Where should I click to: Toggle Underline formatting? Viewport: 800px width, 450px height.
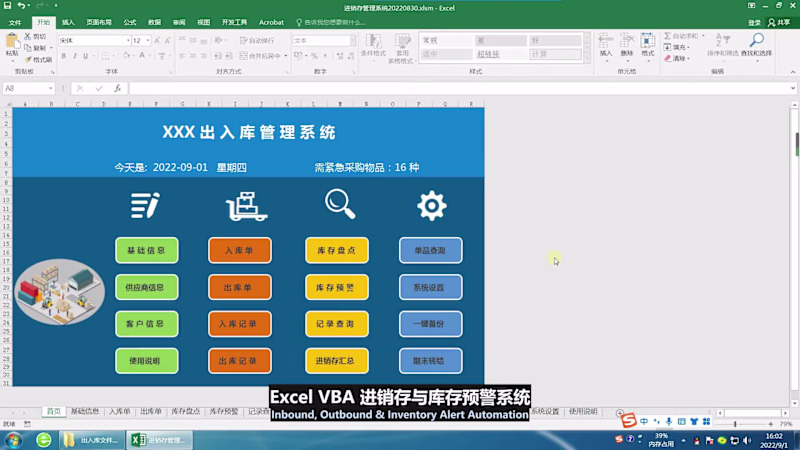pyautogui.click(x=86, y=56)
